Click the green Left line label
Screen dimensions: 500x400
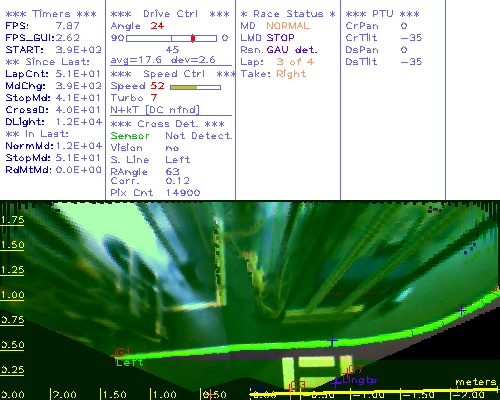(129, 362)
